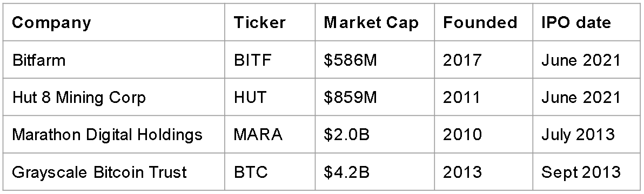The height and width of the screenshot is (194, 644).
Task: Click the HUT ticker cell
Action: 270,97
